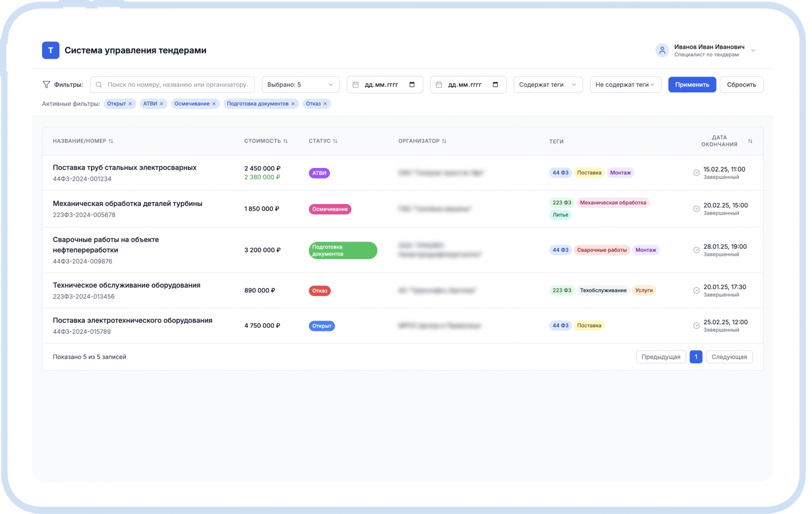Remove the Подготовка документов filter chip
This screenshot has height=514, width=812.
pos(293,104)
